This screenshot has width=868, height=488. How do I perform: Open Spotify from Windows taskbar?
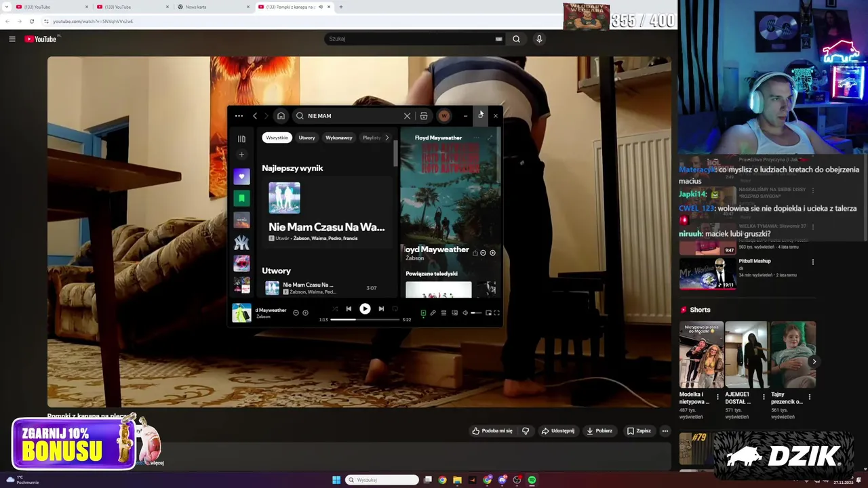click(x=532, y=480)
